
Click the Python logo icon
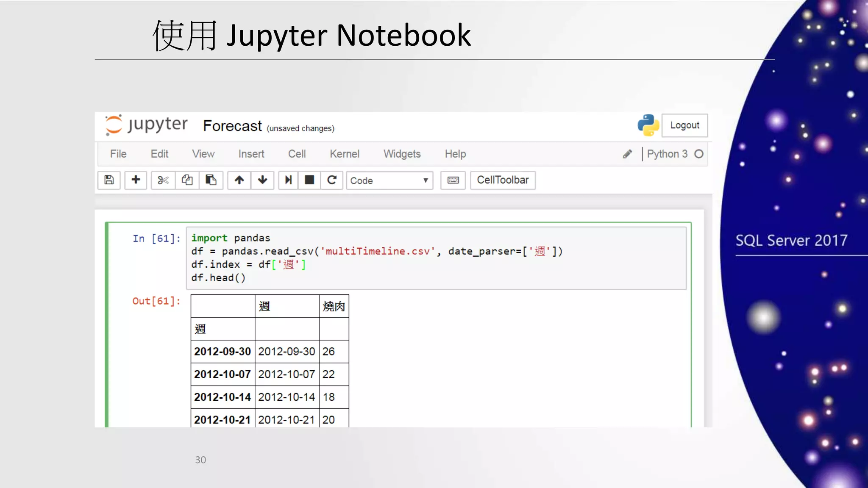(x=648, y=125)
